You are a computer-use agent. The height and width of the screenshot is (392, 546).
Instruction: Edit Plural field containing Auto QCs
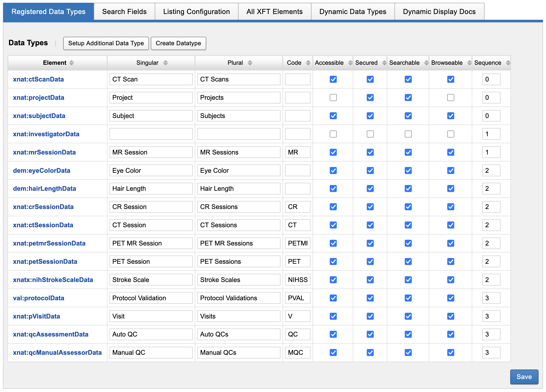[239, 334]
